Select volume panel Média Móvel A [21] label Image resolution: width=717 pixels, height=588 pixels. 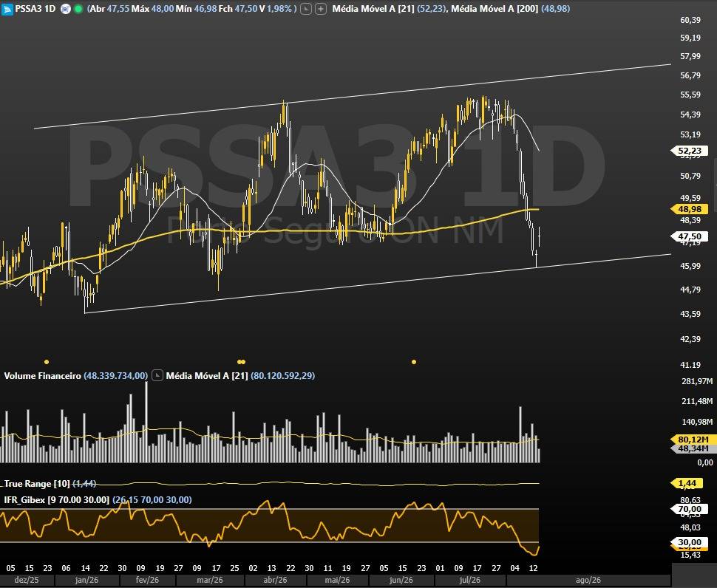(x=207, y=375)
